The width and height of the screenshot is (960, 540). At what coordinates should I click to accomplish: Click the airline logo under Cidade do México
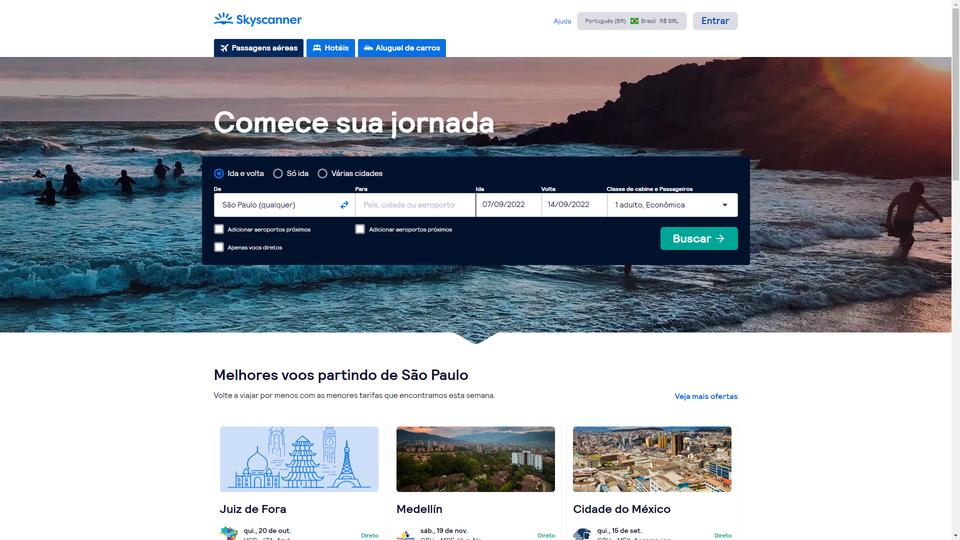click(x=582, y=534)
